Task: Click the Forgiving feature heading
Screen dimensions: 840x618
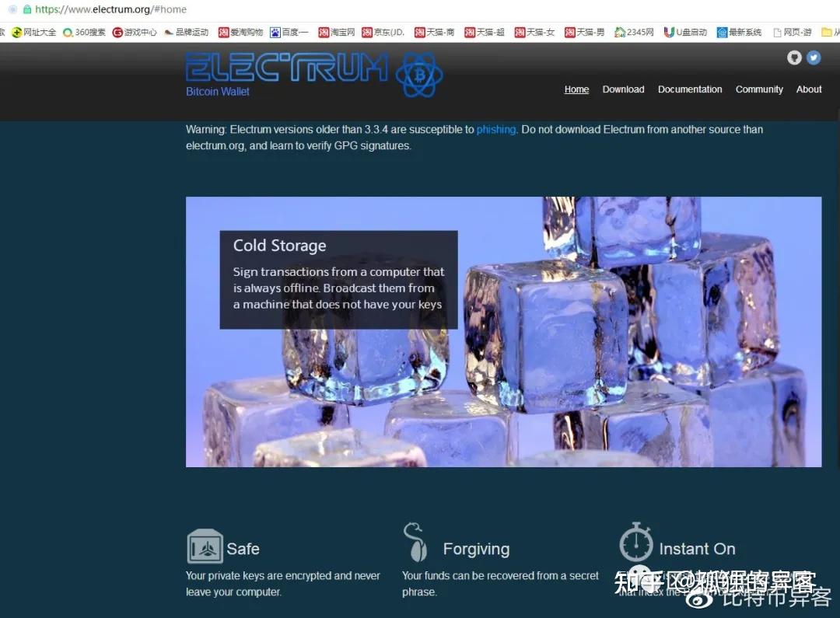Action: [x=476, y=549]
